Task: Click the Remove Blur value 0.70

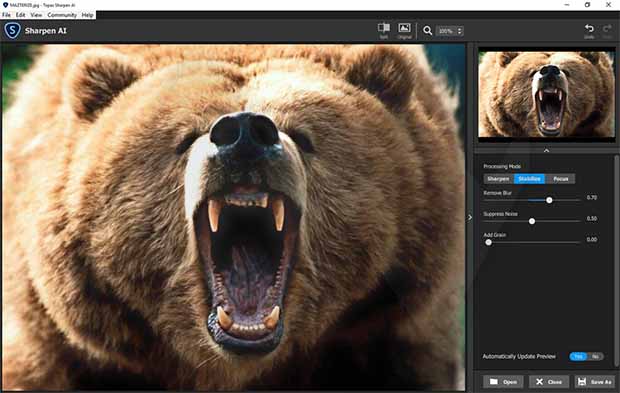Action: (592, 197)
